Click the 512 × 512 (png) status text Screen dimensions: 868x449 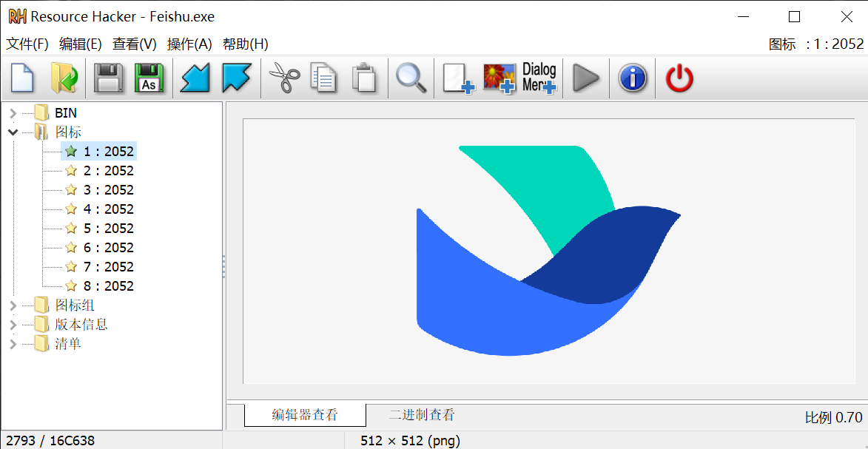click(x=410, y=442)
